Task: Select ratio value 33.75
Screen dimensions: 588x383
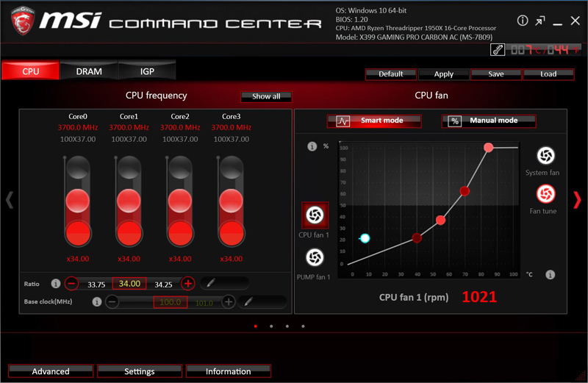Action: click(96, 284)
